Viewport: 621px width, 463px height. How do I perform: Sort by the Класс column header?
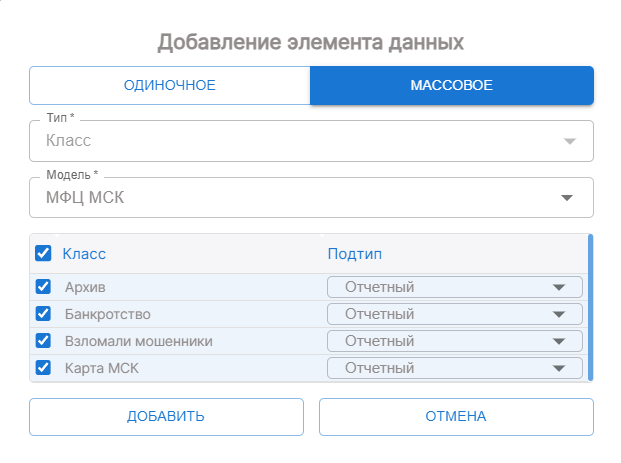pos(84,254)
